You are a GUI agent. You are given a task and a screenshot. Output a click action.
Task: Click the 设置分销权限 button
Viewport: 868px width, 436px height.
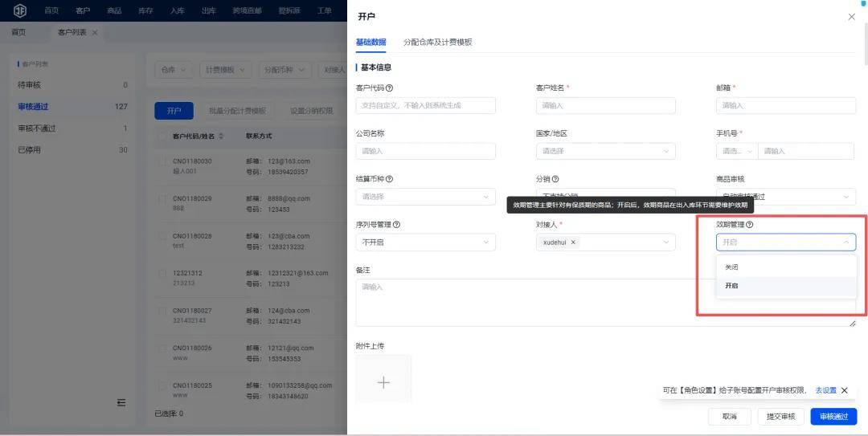point(312,111)
